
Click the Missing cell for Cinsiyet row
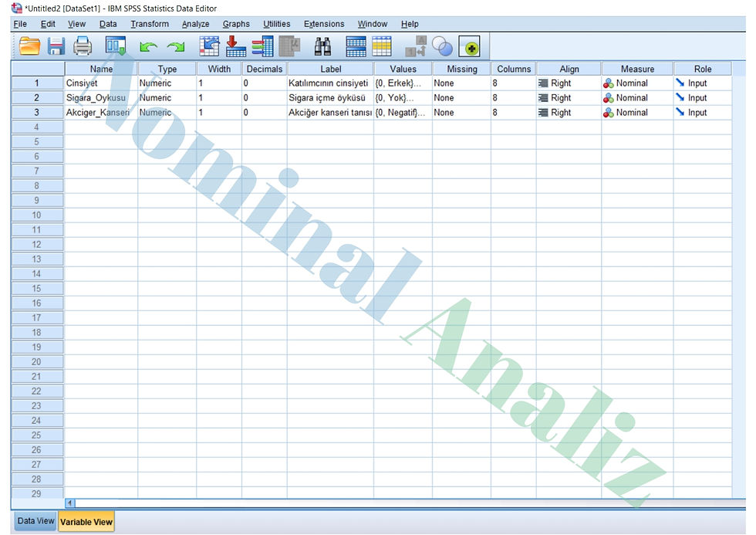click(x=461, y=83)
